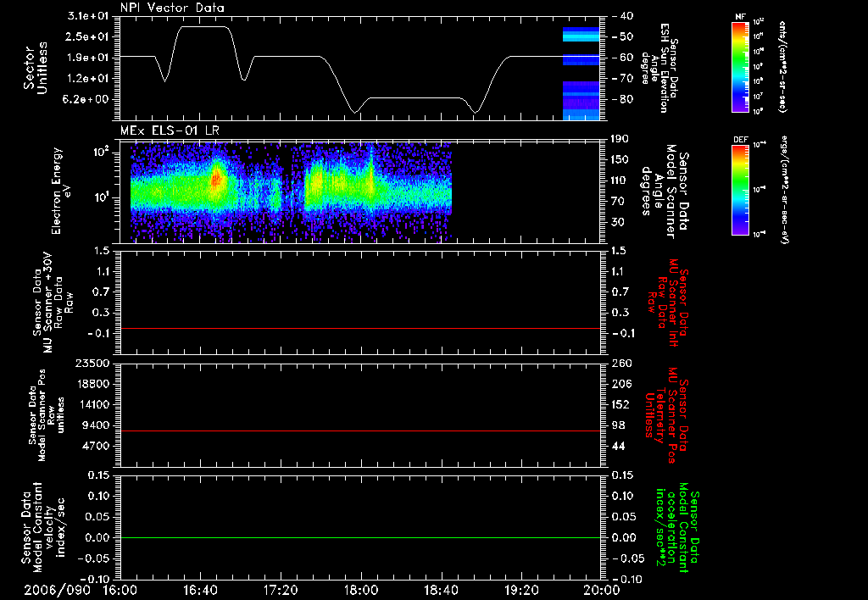Click the 'NF' color bar label
The height and width of the screenshot is (600, 868).
click(x=740, y=17)
